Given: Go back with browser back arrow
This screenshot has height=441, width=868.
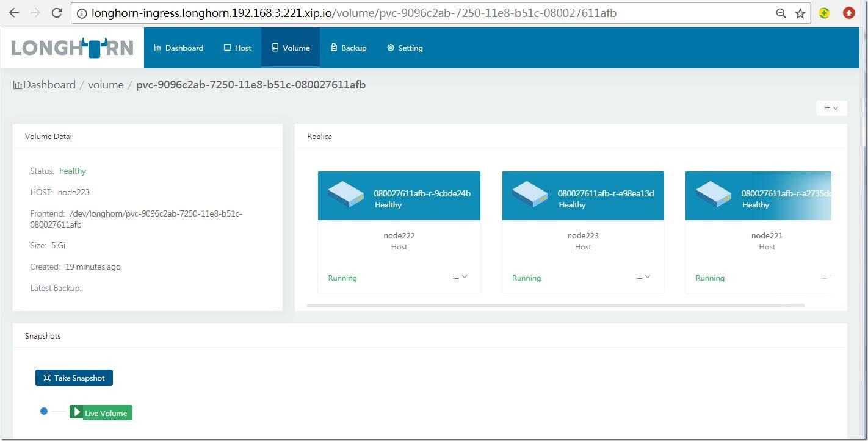Looking at the screenshot, I should click(14, 13).
